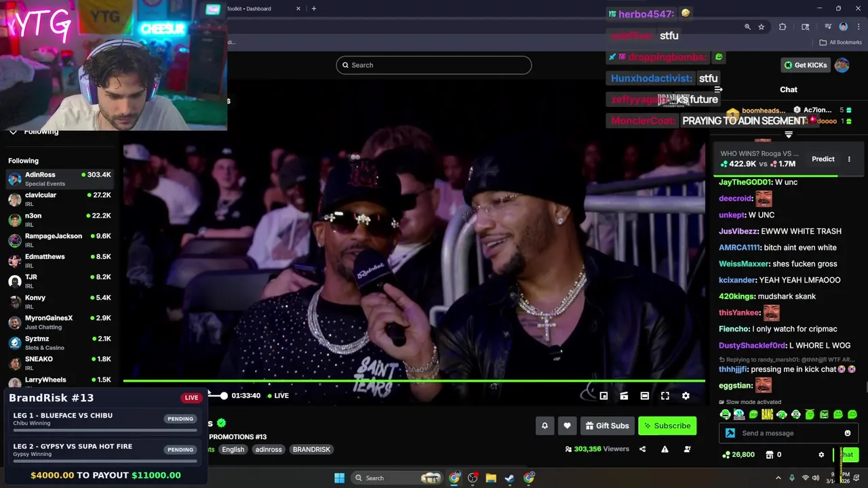The width and height of the screenshot is (868, 488).
Task: Open the emoji picker in message box
Action: tap(848, 433)
